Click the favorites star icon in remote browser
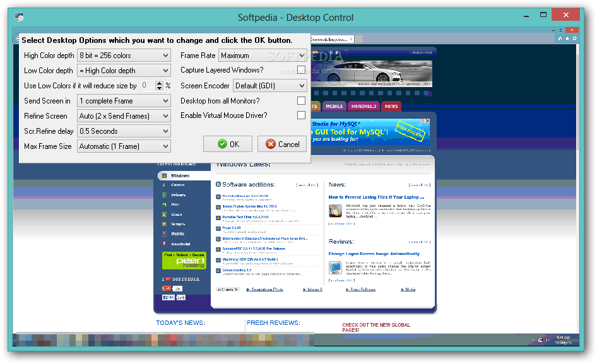Image resolution: width=597 pixels, height=364 pixels. [567, 38]
